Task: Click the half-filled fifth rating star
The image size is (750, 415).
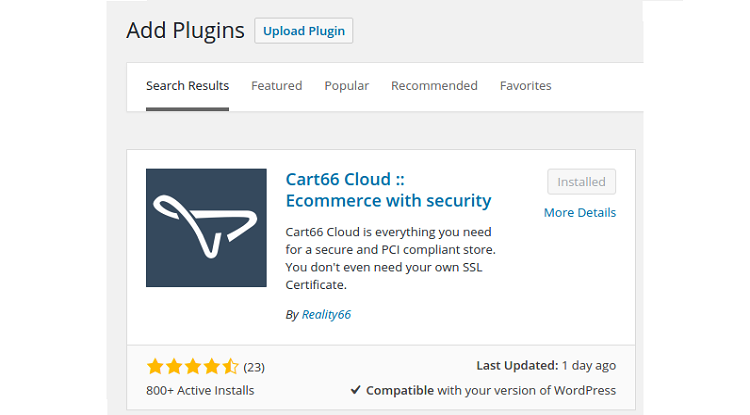Action: (230, 366)
